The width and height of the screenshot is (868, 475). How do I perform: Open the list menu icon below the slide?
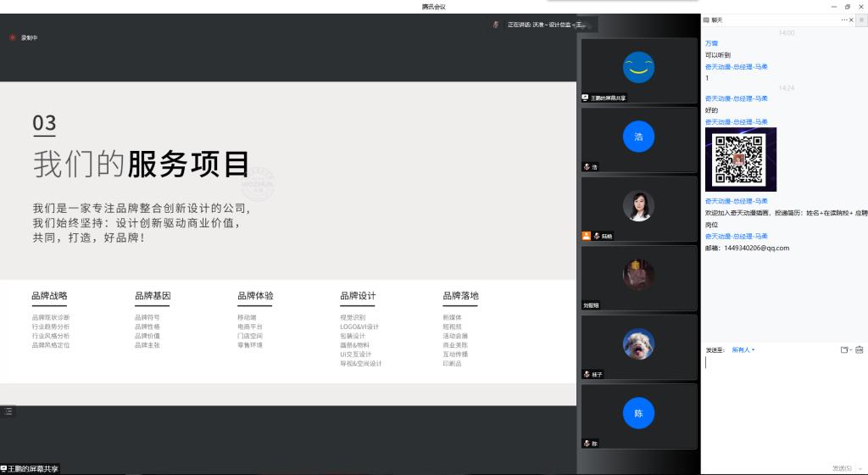point(8,411)
